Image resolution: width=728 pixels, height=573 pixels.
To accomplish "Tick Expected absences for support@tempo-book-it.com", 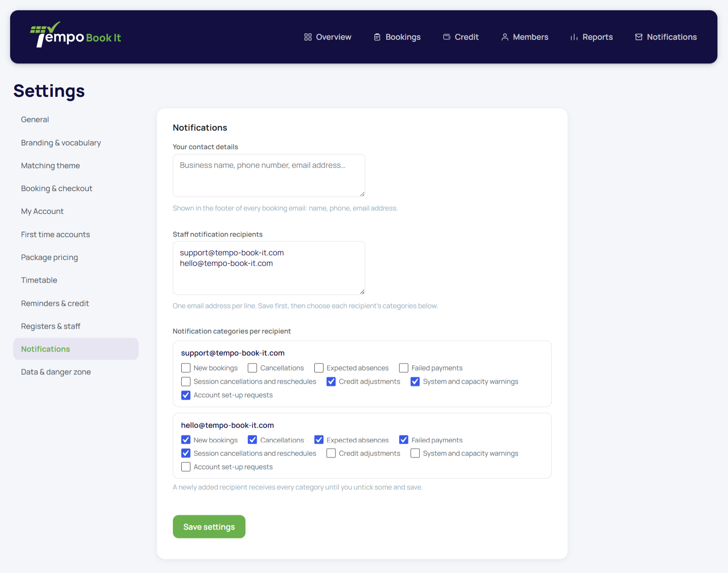I will [319, 368].
